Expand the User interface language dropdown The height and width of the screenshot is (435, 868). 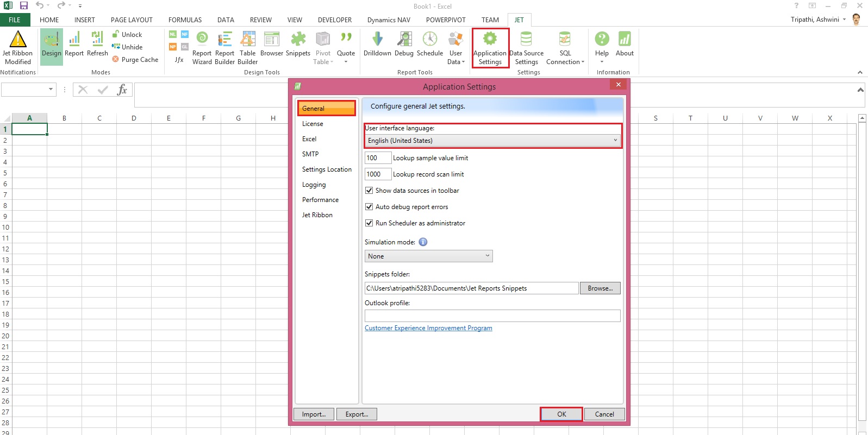pyautogui.click(x=492, y=141)
